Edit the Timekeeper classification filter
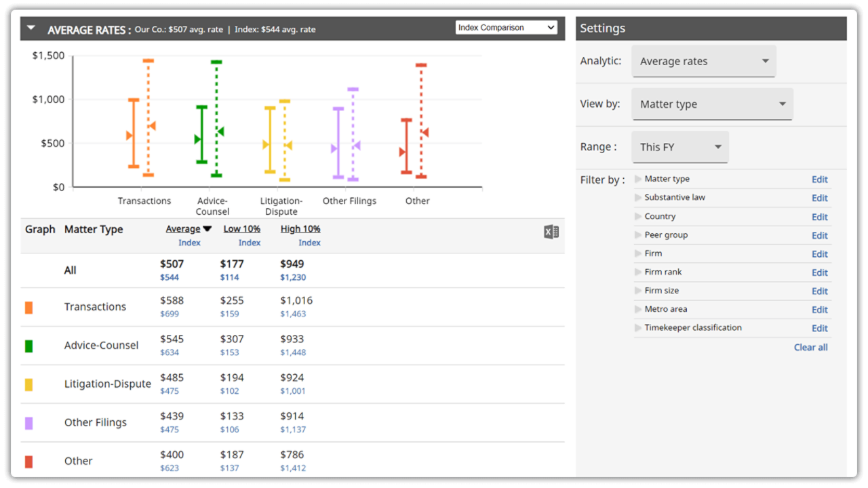The image size is (868, 488). [x=820, y=328]
